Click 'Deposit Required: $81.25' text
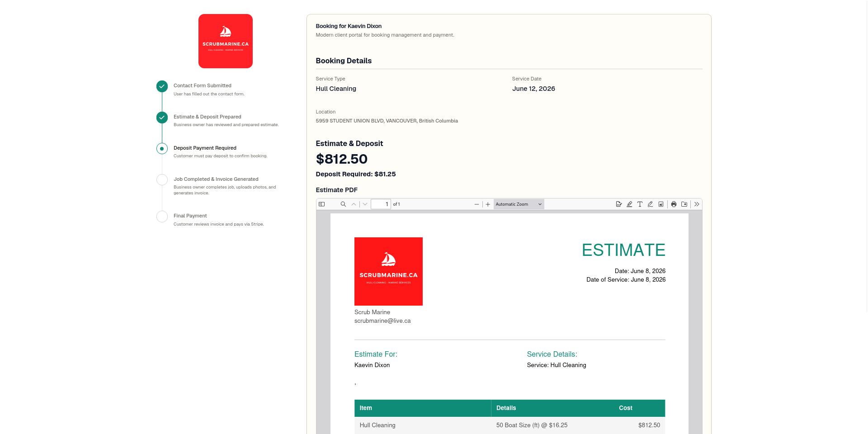This screenshot has width=868, height=434. pos(356,174)
